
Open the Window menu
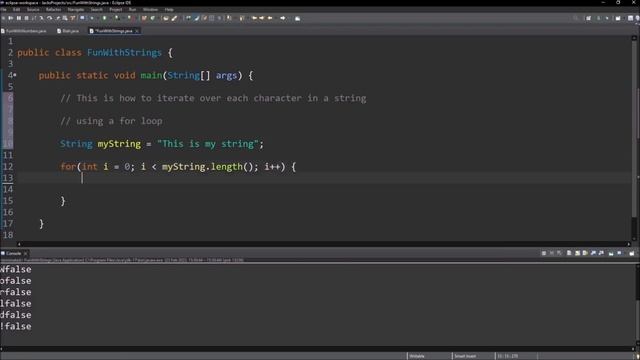tap(150, 9)
